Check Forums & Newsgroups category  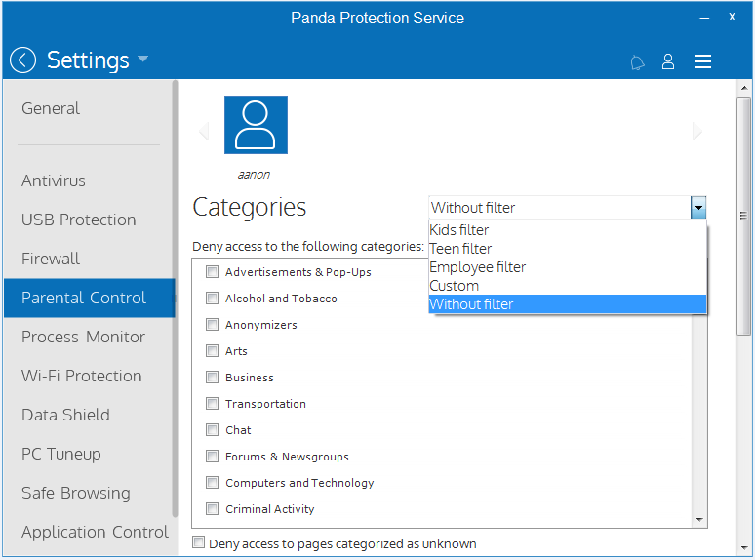point(212,456)
